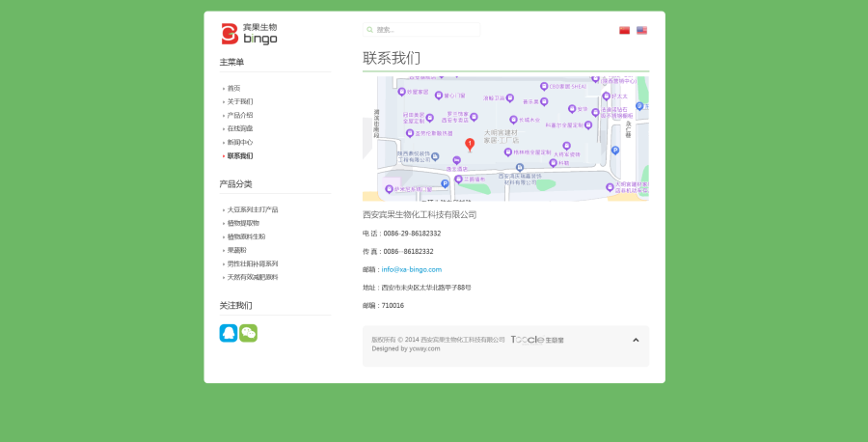Viewport: 868px width, 442px height.
Task: Click company name 西安宾果生物化工科技有限公司
Action: pos(420,215)
